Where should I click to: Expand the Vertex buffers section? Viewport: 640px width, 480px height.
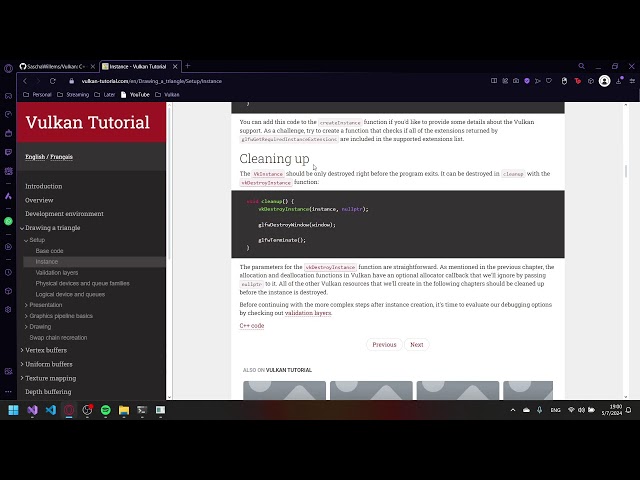pos(22,350)
